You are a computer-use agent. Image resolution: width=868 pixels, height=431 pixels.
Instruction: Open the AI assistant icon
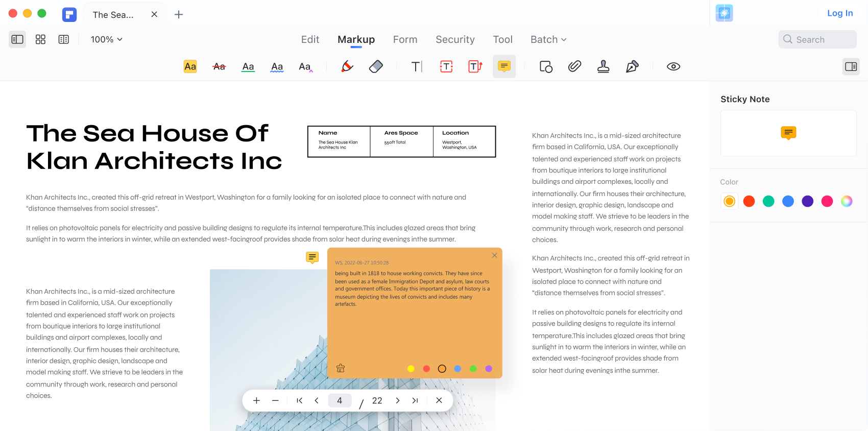(724, 13)
